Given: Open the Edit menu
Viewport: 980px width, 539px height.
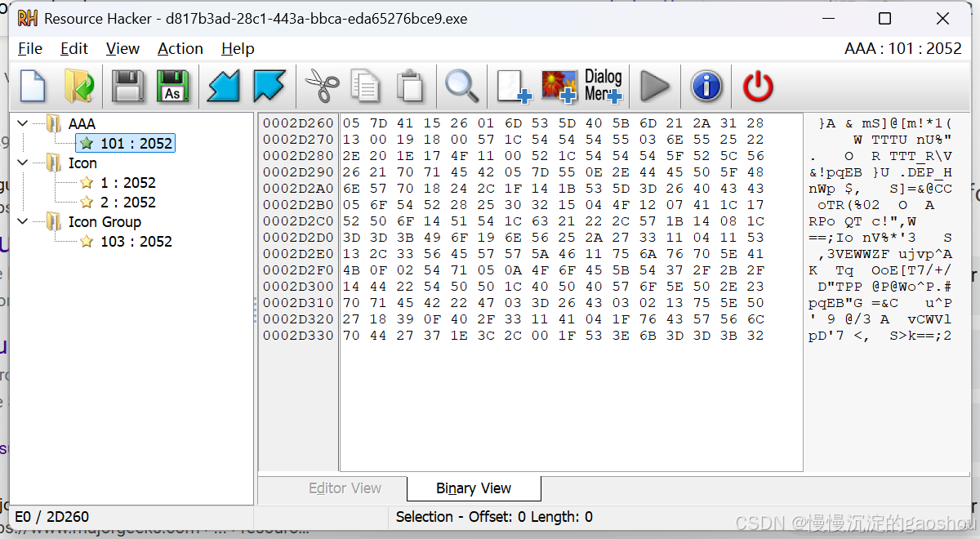Looking at the screenshot, I should click(x=74, y=48).
